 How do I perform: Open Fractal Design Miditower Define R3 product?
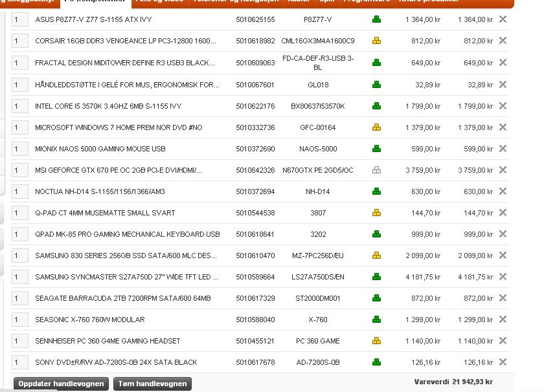pos(125,63)
